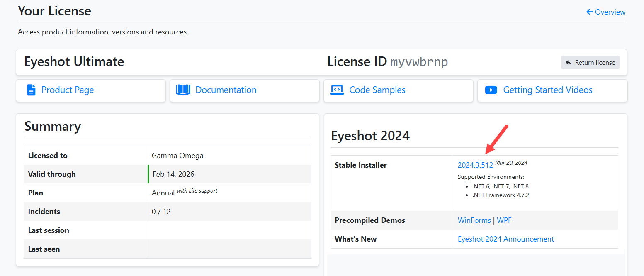
Task: Click the Last session row label
Action: click(x=49, y=230)
